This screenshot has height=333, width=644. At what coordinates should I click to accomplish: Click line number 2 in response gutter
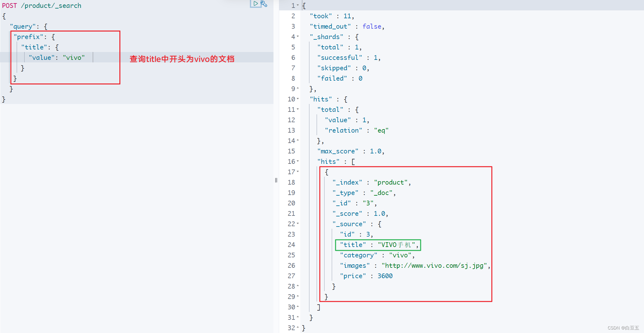coord(293,16)
